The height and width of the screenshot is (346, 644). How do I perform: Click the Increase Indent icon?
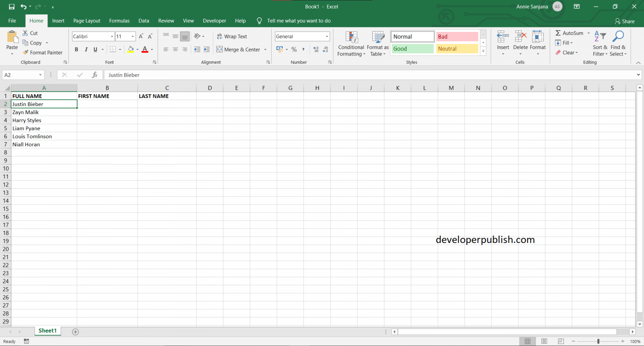pos(206,50)
